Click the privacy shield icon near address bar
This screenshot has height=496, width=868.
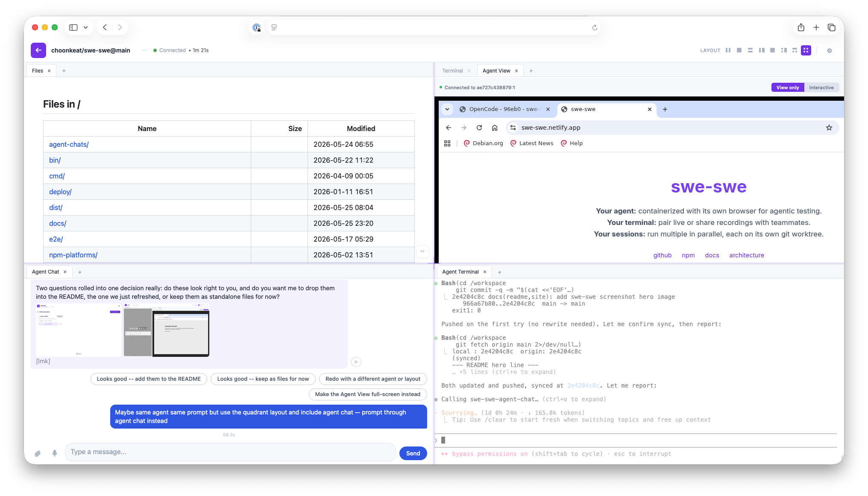click(256, 28)
